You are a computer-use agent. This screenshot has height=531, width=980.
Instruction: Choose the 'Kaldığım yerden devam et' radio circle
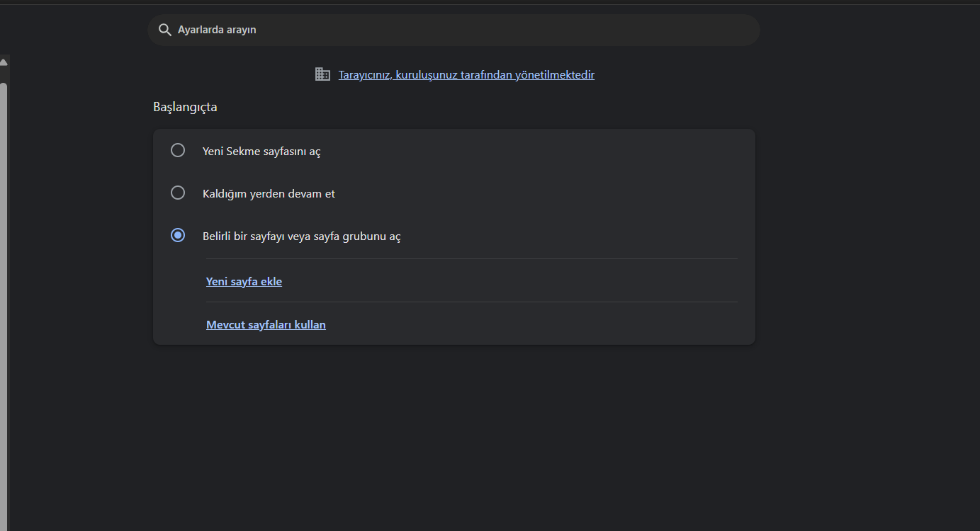(x=178, y=193)
